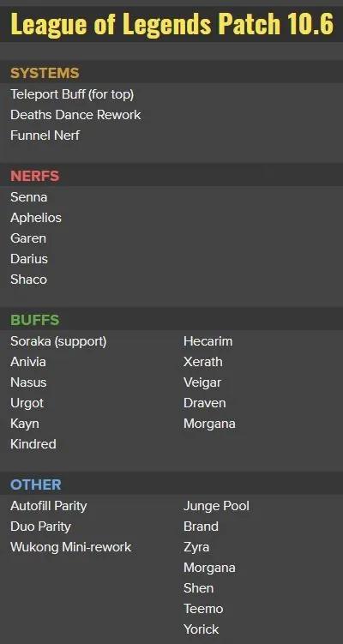Select Hecarim in the buffs column
This screenshot has height=644, width=343.
tap(208, 341)
